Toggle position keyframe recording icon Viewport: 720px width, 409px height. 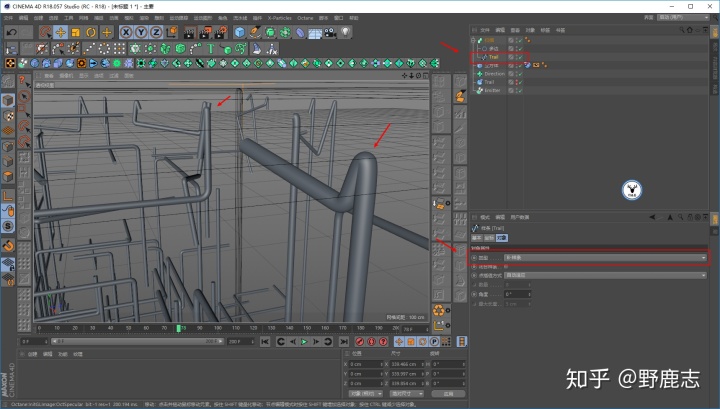[x=399, y=342]
